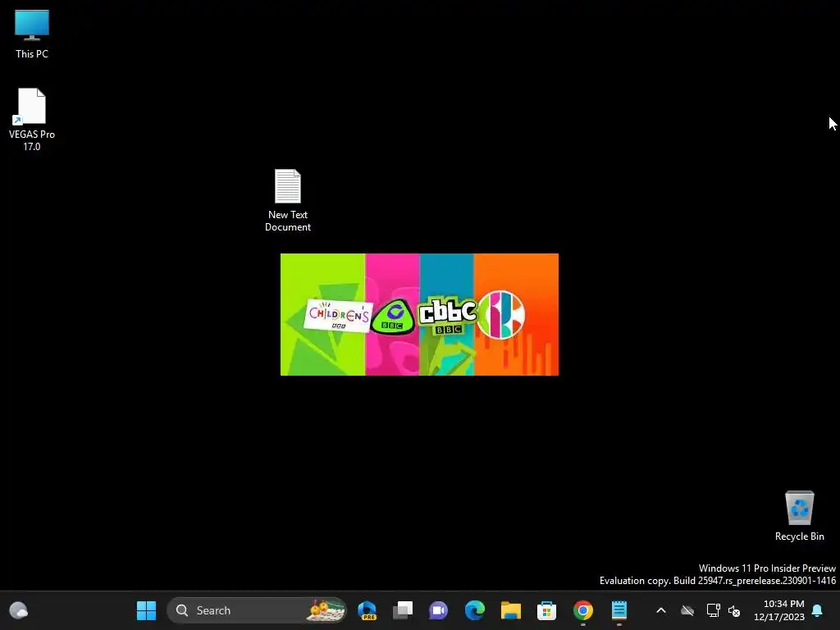Open the notifications bell
840x630 pixels.
(818, 610)
